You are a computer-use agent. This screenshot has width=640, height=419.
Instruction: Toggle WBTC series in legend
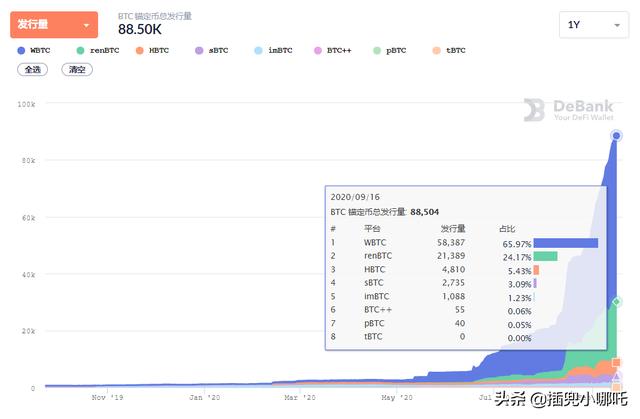(x=34, y=51)
